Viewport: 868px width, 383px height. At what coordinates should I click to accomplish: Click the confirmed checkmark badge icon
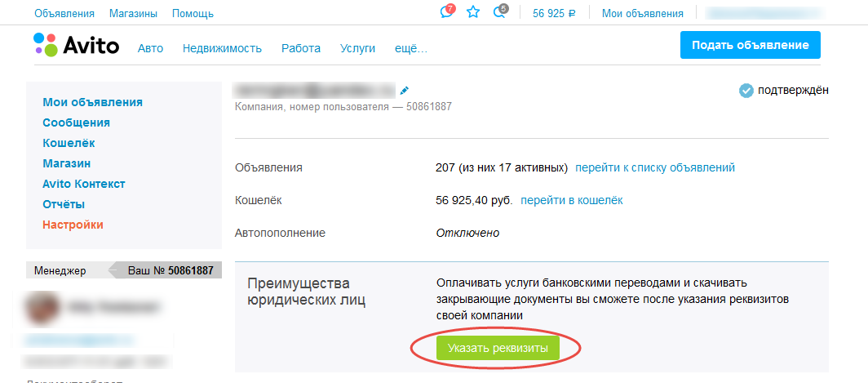click(746, 91)
